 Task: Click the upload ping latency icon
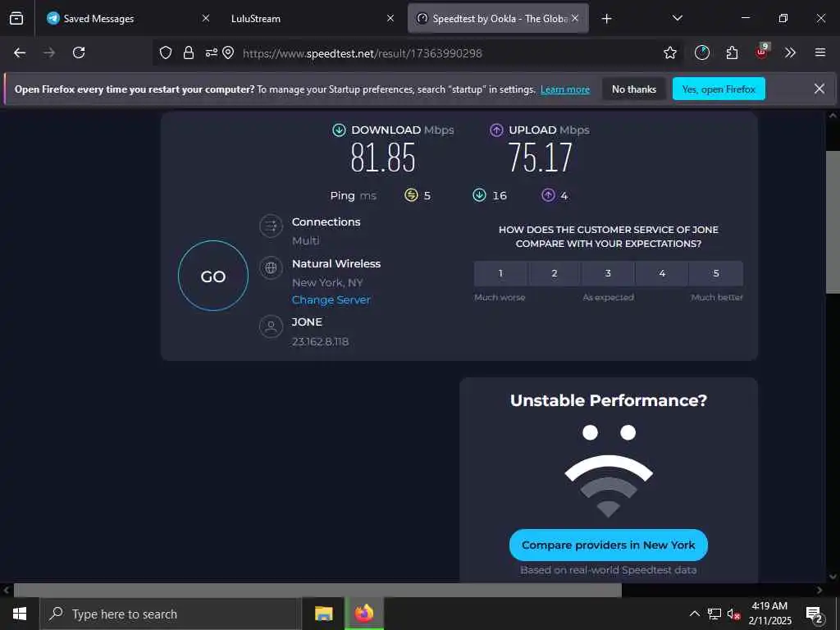click(548, 195)
